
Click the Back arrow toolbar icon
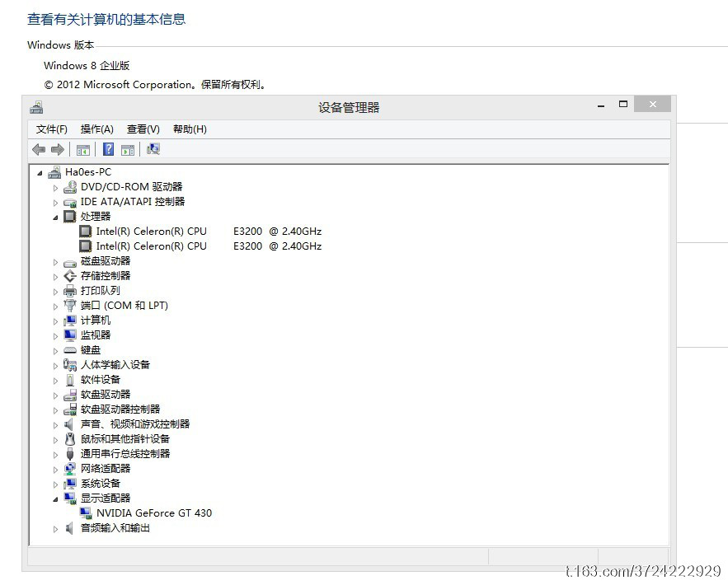39,149
